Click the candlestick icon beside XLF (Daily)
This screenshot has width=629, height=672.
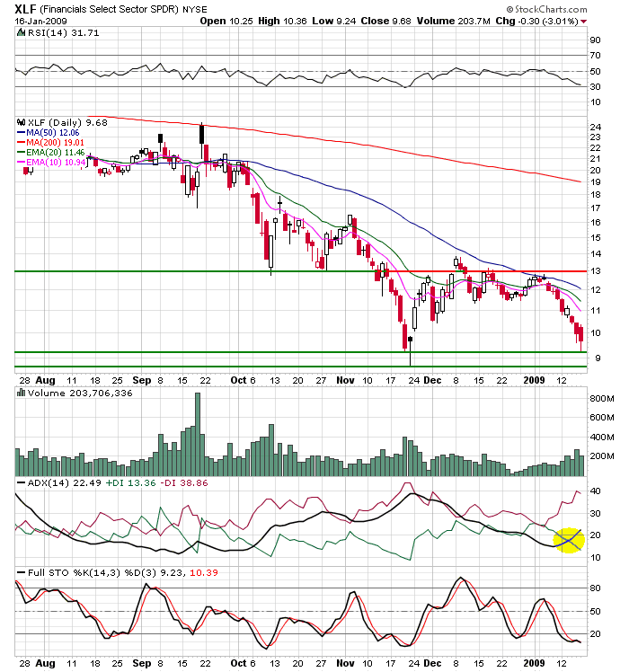coord(21,122)
